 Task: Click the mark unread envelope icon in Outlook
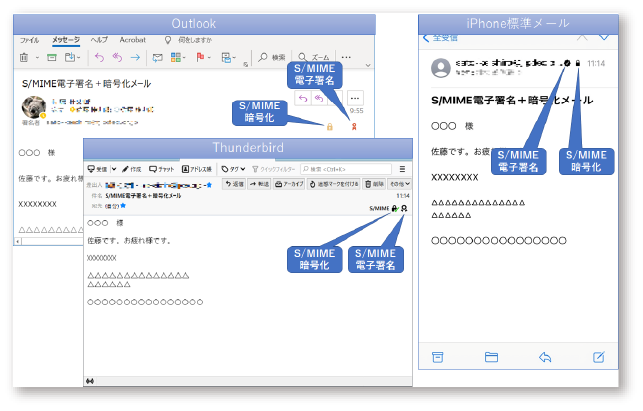(157, 58)
